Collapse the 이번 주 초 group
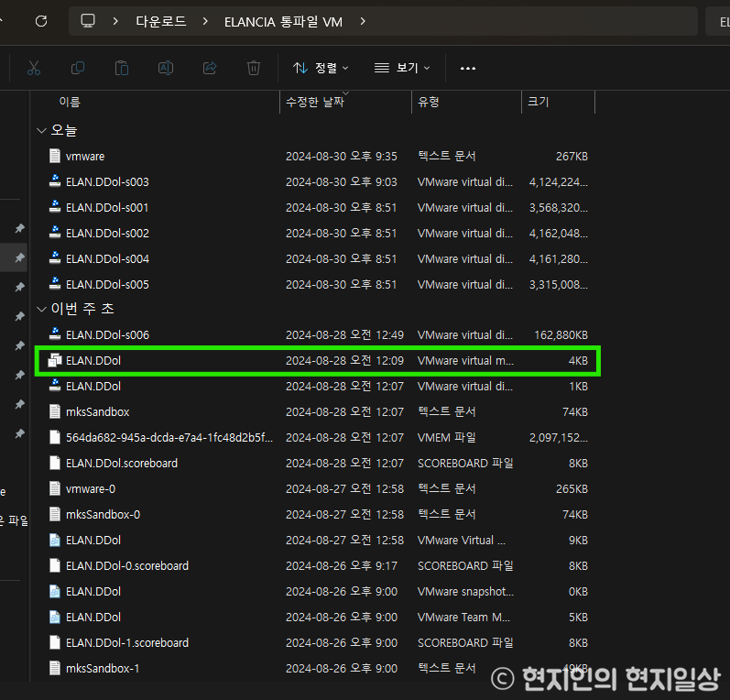730x700 pixels. pos(41,309)
